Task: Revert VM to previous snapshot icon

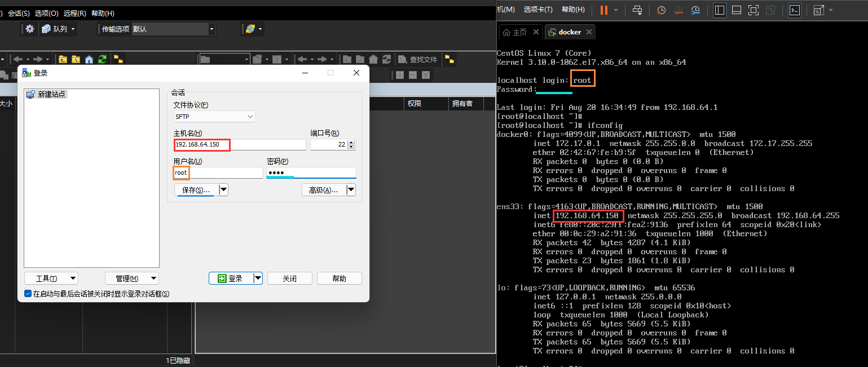Action: [678, 10]
